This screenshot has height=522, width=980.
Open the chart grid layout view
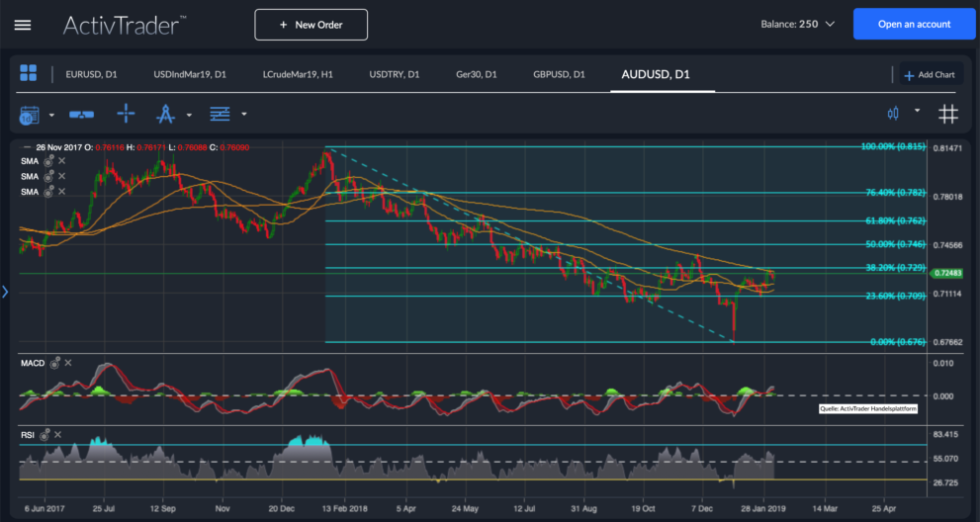(x=28, y=73)
